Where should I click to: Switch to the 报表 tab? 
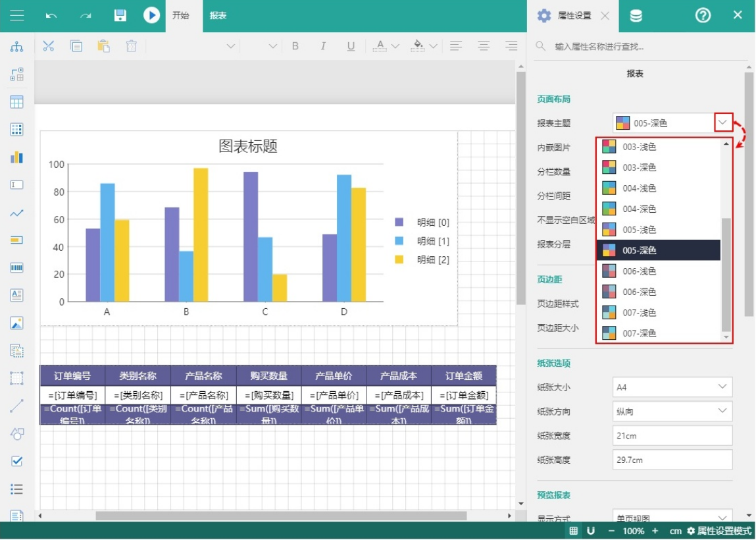(218, 15)
